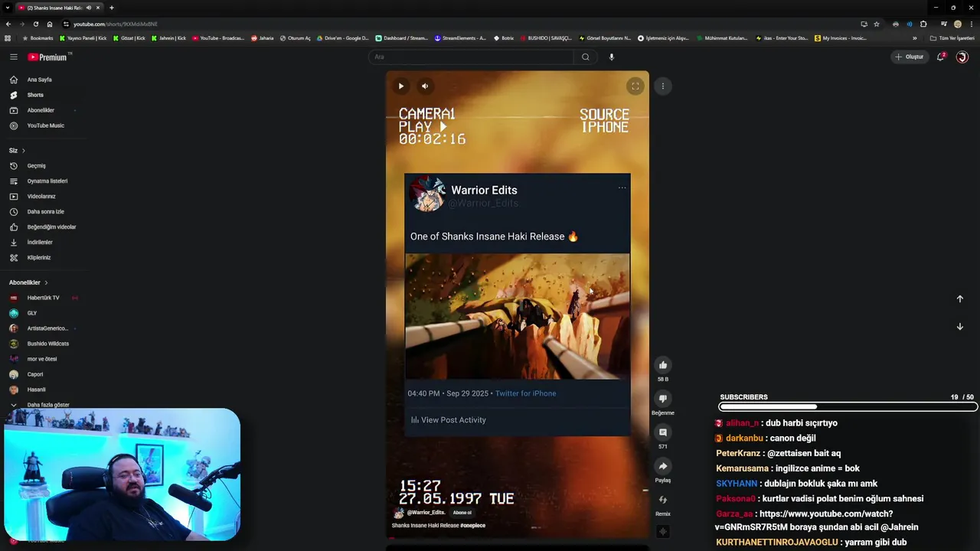Enter fullscreen on the Shorts player
The width and height of the screenshot is (980, 551).
(x=635, y=86)
